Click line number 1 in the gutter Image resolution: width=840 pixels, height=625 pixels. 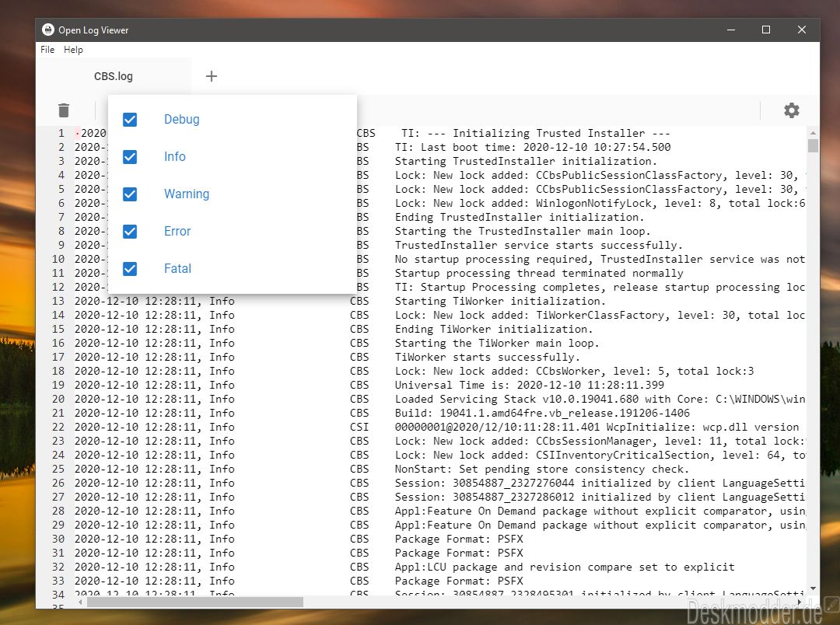click(61, 134)
